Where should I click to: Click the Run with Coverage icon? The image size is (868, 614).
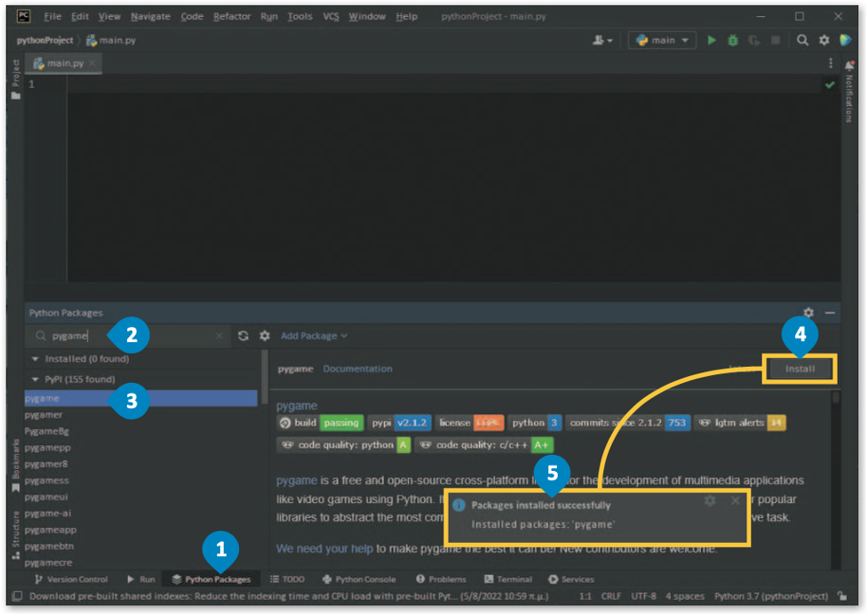pyautogui.click(x=753, y=40)
